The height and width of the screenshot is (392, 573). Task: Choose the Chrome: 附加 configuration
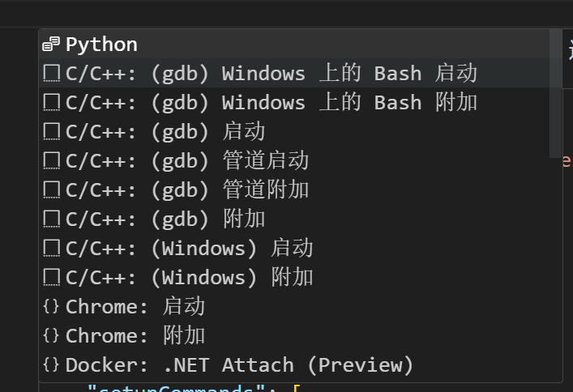(294, 336)
